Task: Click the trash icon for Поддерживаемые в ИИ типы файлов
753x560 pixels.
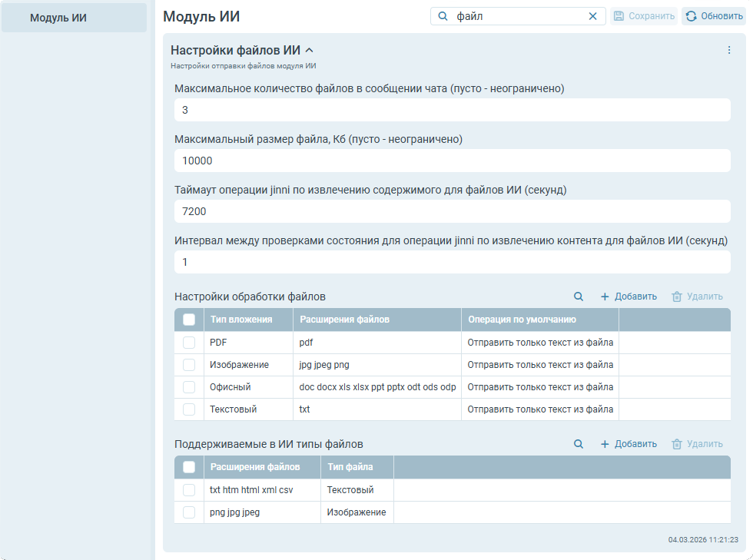Action: click(677, 444)
